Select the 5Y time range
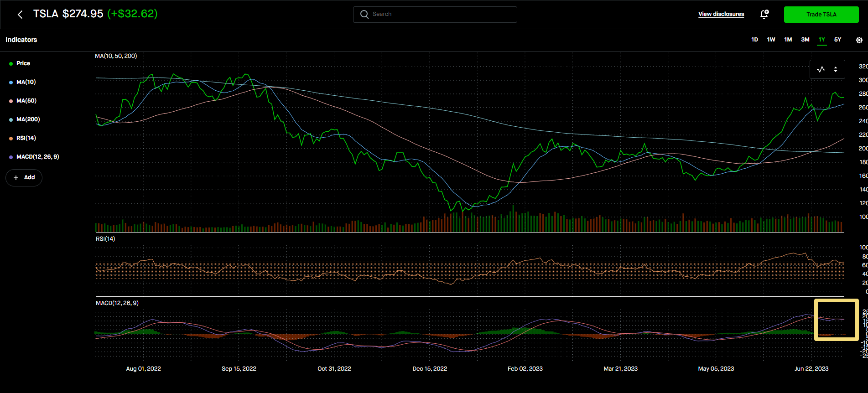868x393 pixels. click(x=837, y=40)
